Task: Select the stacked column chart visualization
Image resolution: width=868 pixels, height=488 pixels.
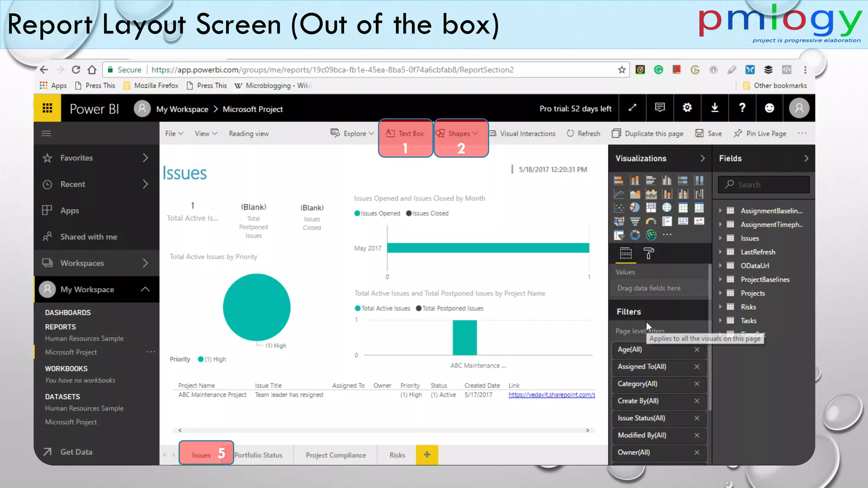Action: click(635, 180)
